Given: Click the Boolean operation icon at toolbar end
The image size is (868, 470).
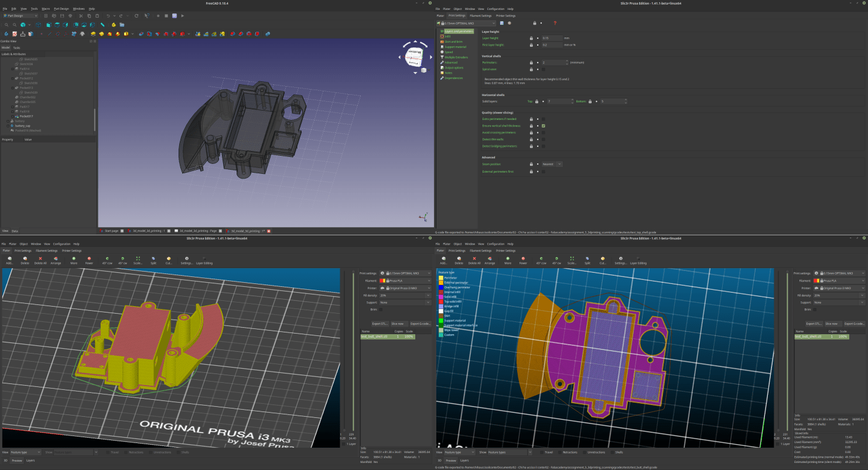Looking at the screenshot, I should tap(268, 34).
